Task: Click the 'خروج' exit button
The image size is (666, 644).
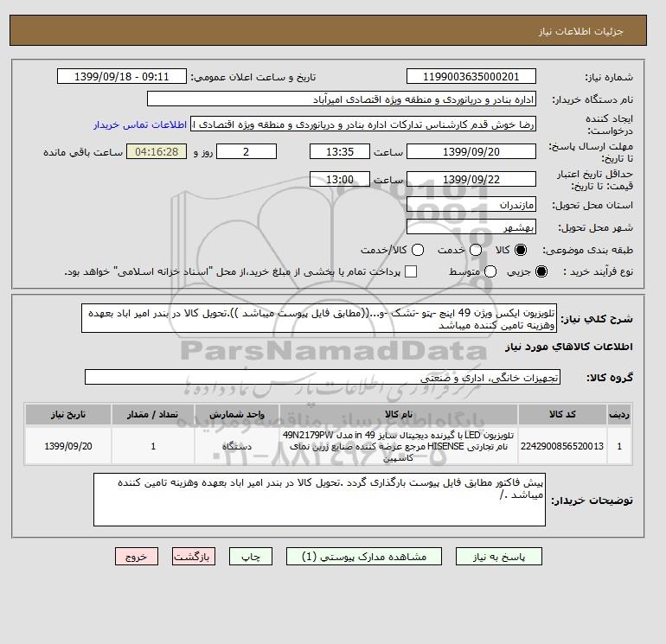Action: coord(137,556)
